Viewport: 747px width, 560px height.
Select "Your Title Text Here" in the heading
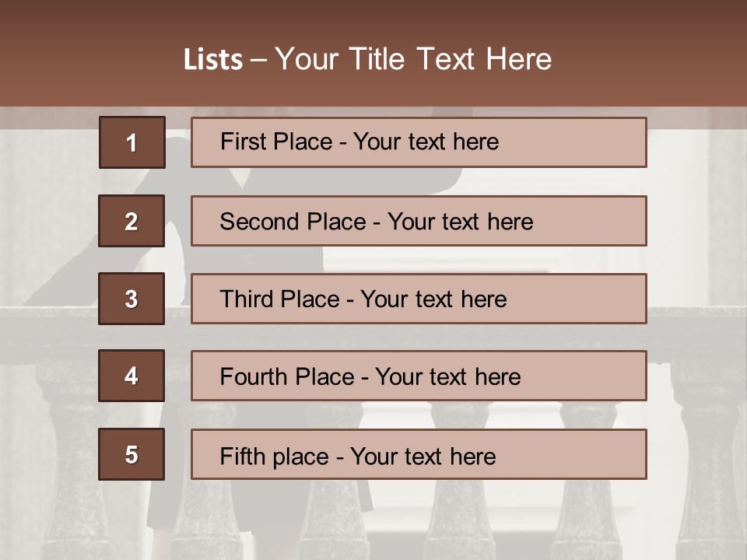click(x=413, y=59)
